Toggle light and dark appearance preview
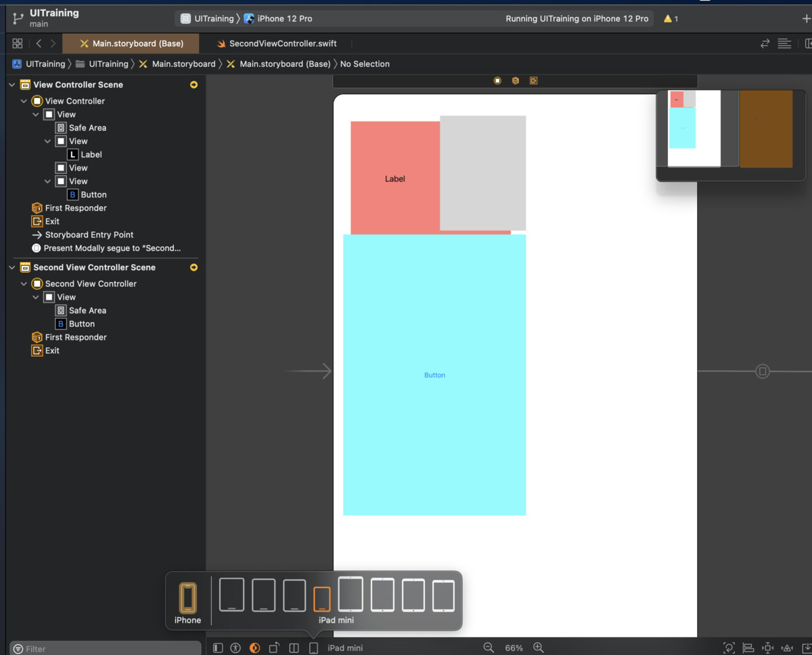 pyautogui.click(x=254, y=648)
